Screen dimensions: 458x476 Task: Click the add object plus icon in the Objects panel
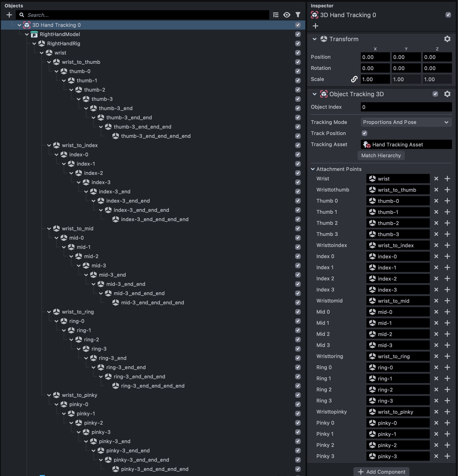tap(9, 15)
